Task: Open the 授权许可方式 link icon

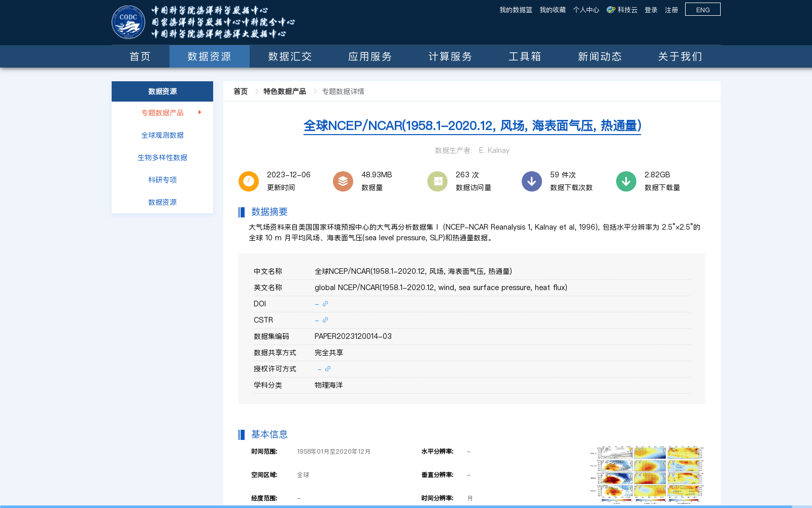Action: [x=328, y=369]
